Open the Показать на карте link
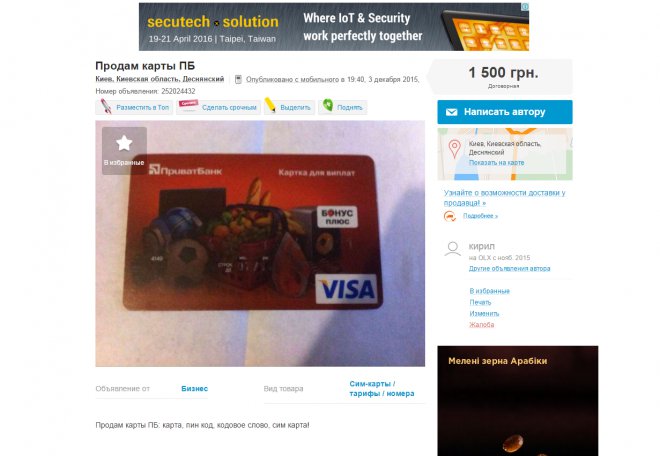 click(497, 163)
